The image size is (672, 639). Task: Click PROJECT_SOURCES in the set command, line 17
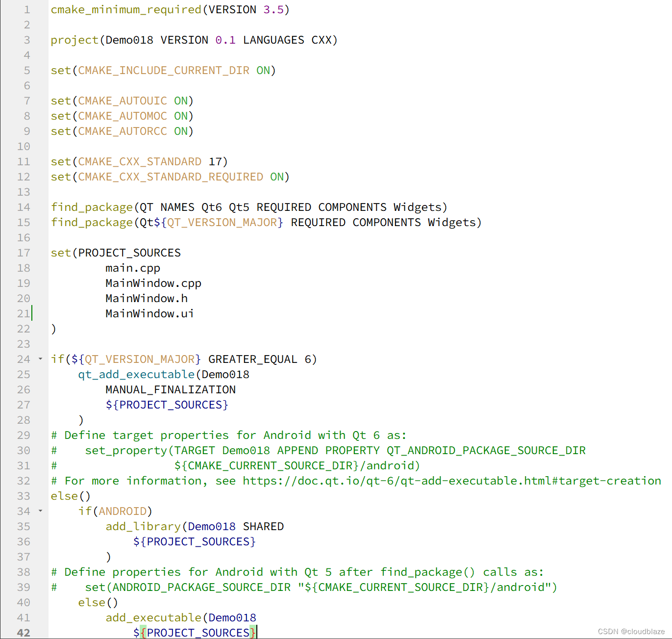(x=129, y=253)
